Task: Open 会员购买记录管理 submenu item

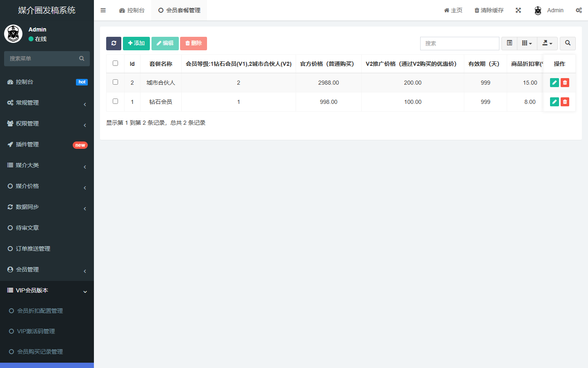Action: click(x=47, y=352)
